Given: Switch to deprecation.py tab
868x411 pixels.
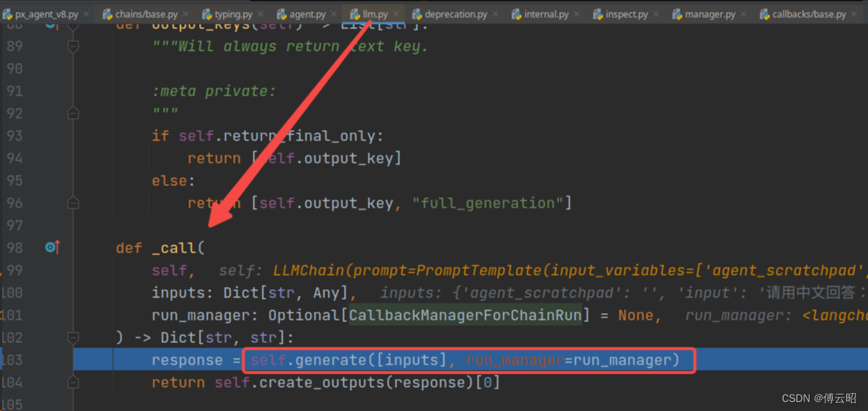Looking at the screenshot, I should pos(455,14).
